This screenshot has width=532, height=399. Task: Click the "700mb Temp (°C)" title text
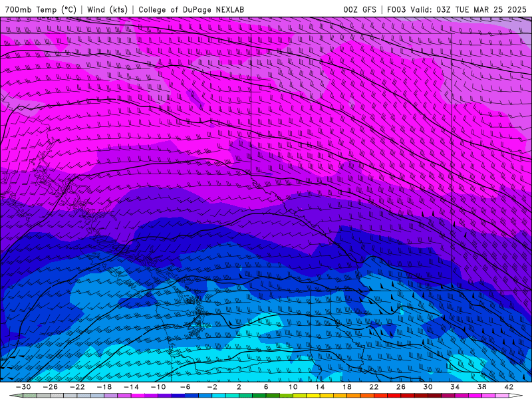pyautogui.click(x=41, y=9)
